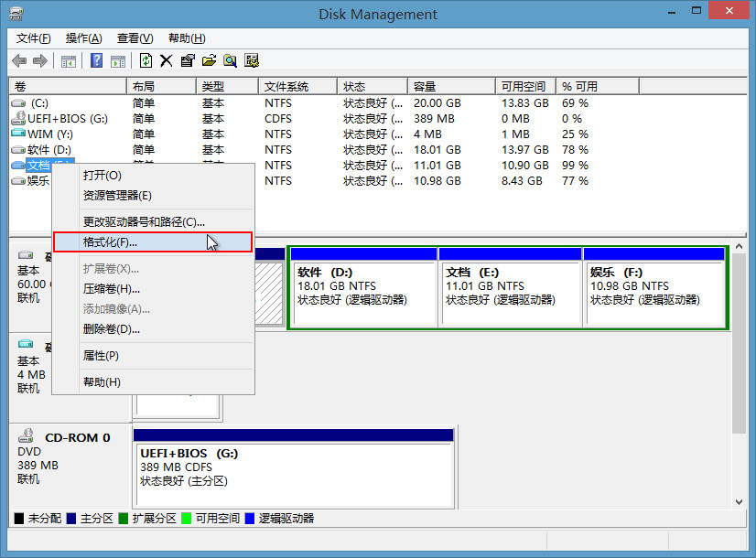Click the Properties toolbar icon
This screenshot has width=756, height=558.
188,61
